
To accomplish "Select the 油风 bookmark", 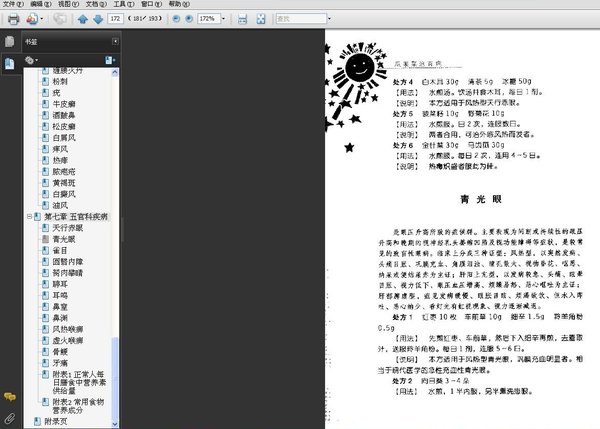I will (60, 206).
